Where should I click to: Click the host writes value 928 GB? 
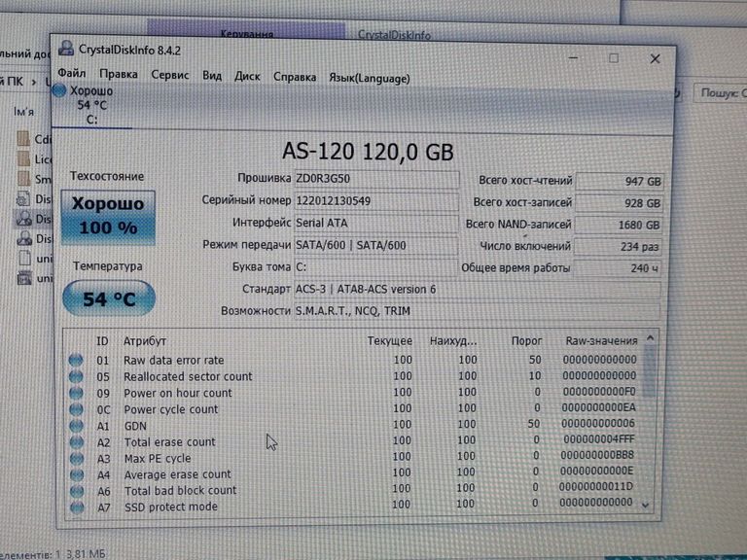point(619,203)
